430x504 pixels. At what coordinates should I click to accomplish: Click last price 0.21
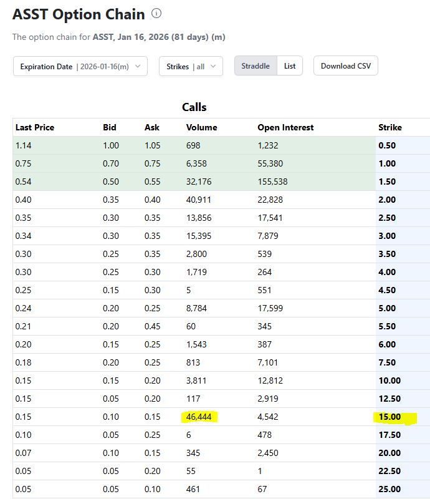coord(23,326)
